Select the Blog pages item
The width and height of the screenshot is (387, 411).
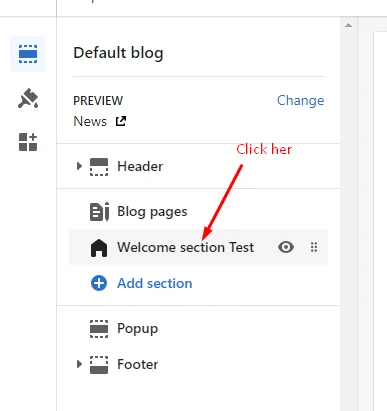coord(198,212)
